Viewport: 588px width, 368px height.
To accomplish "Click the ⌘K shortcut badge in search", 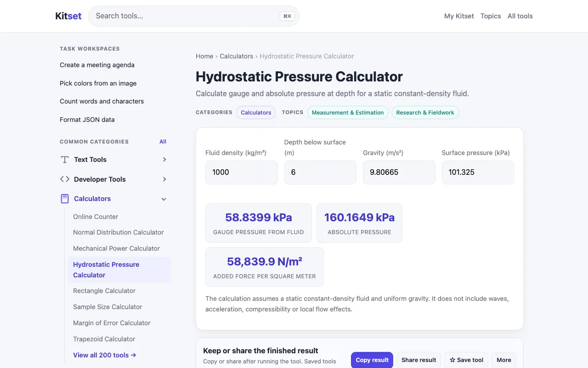I will point(287,16).
